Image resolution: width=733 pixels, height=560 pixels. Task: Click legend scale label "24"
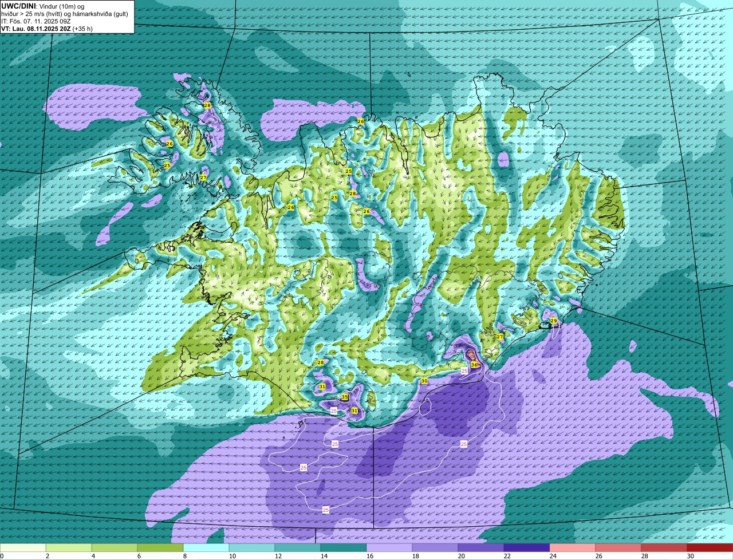pyautogui.click(x=553, y=556)
